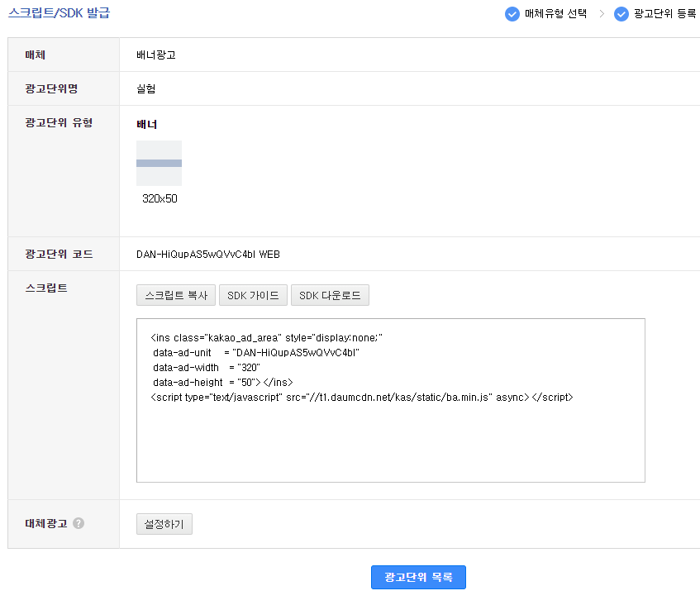Click the 실험 ad unit name value
This screenshot has height=605, width=700.
(146, 89)
